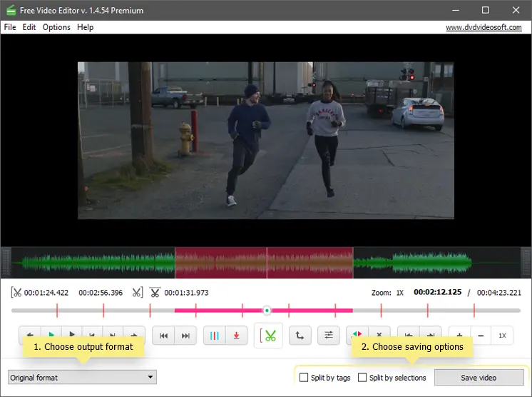This screenshot has width=532, height=397.
Task: Click the rotate video icon
Action: pos(300,335)
